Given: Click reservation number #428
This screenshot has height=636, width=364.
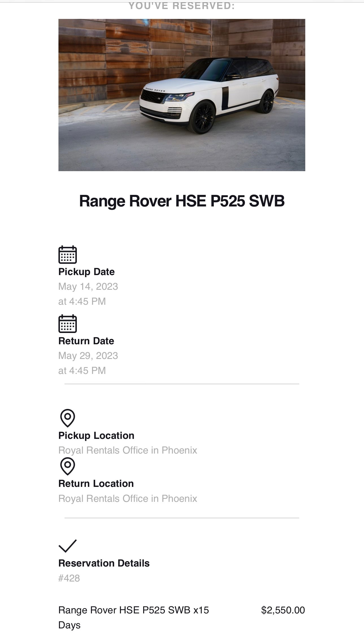Looking at the screenshot, I should (x=69, y=578).
